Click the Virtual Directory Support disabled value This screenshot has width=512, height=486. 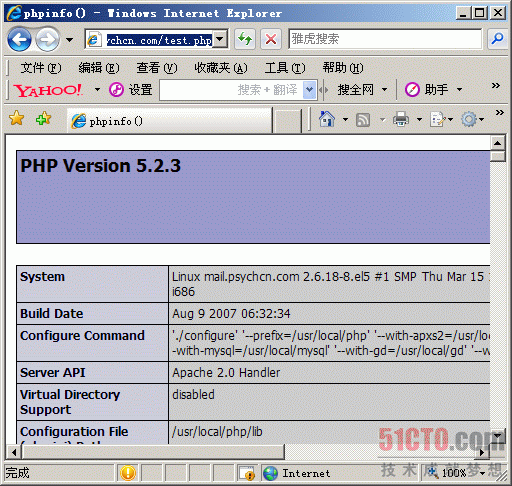tap(193, 395)
